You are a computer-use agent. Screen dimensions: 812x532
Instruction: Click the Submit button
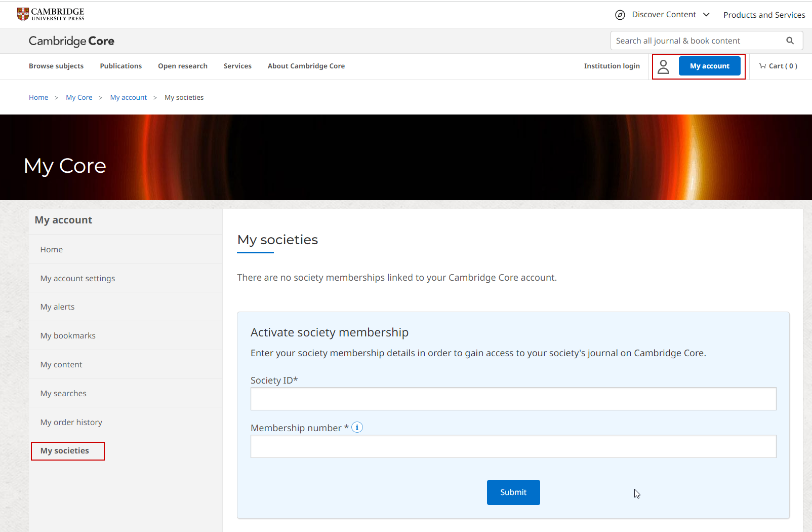513,492
